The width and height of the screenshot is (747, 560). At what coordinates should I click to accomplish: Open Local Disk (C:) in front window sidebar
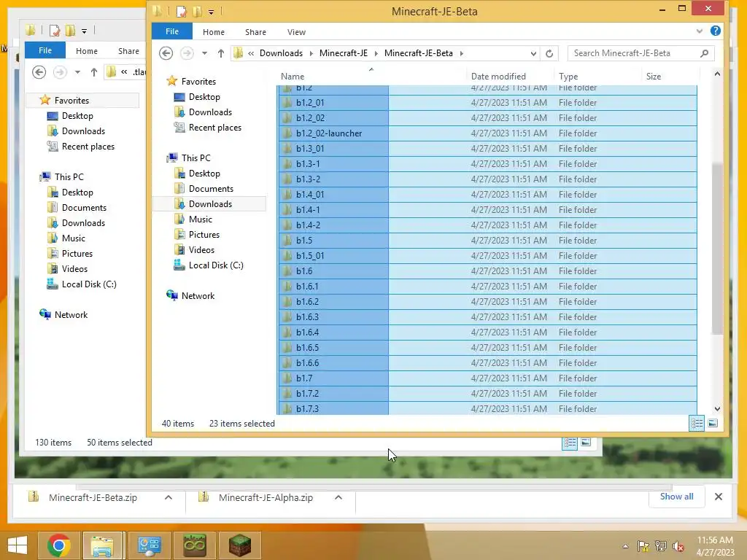pyautogui.click(x=209, y=265)
